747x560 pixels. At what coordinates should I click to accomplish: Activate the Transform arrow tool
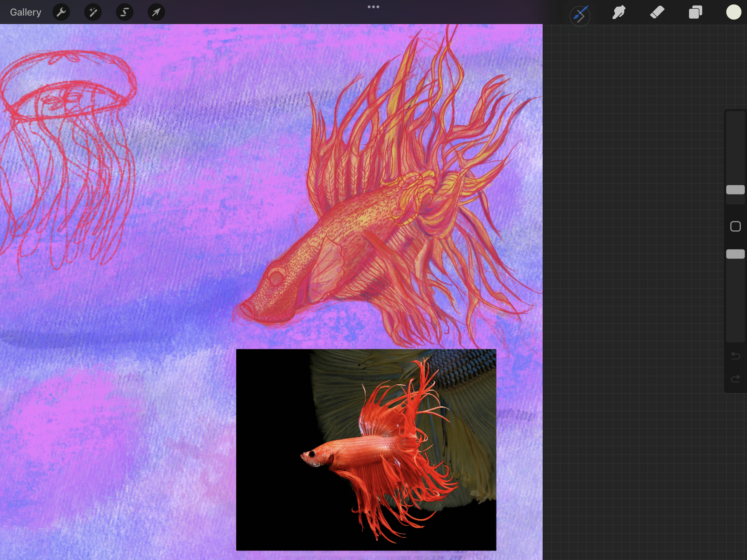point(156,13)
